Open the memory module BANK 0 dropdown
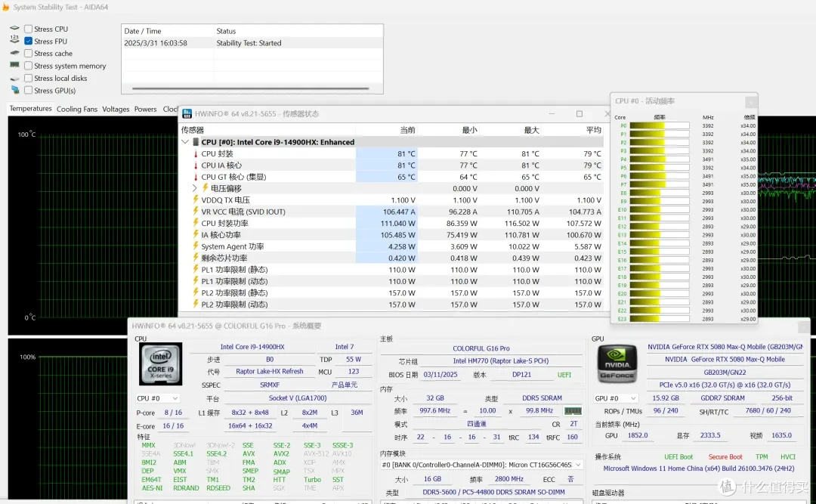This screenshot has width=816, height=504. (481, 465)
